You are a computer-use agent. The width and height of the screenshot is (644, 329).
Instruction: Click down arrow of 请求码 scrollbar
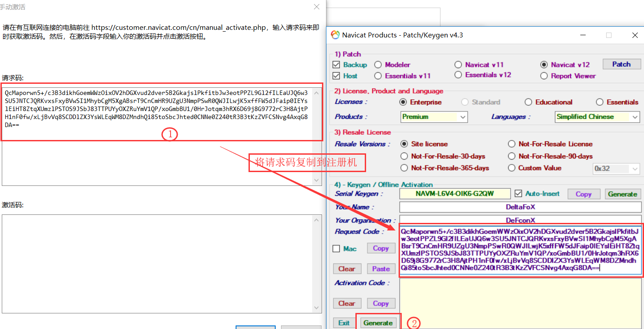tap(317, 180)
